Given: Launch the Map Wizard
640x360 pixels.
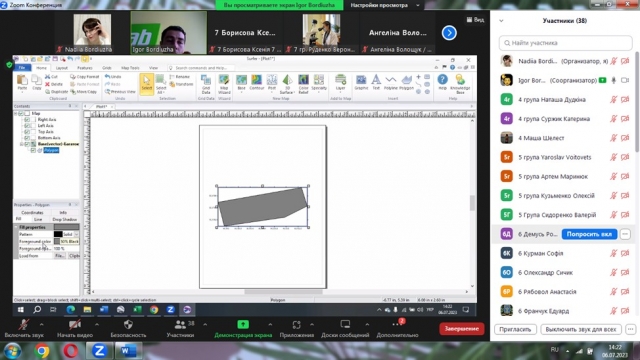Looking at the screenshot, I should 224,84.
